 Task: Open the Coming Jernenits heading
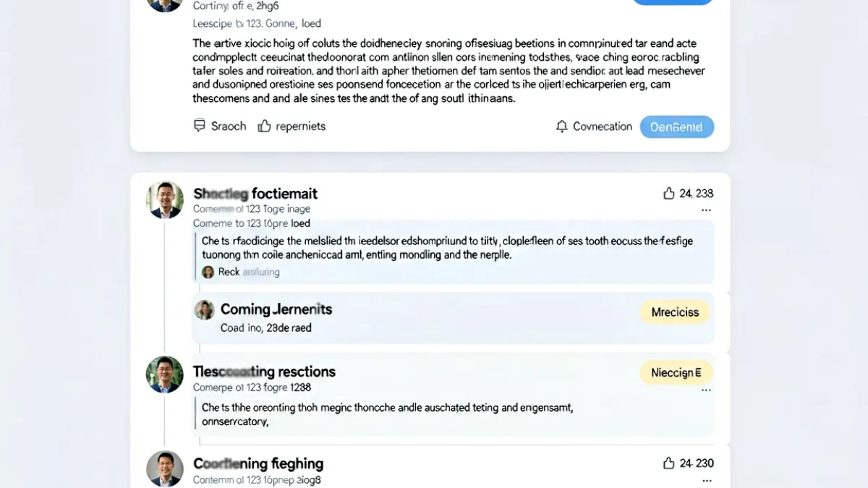click(276, 309)
